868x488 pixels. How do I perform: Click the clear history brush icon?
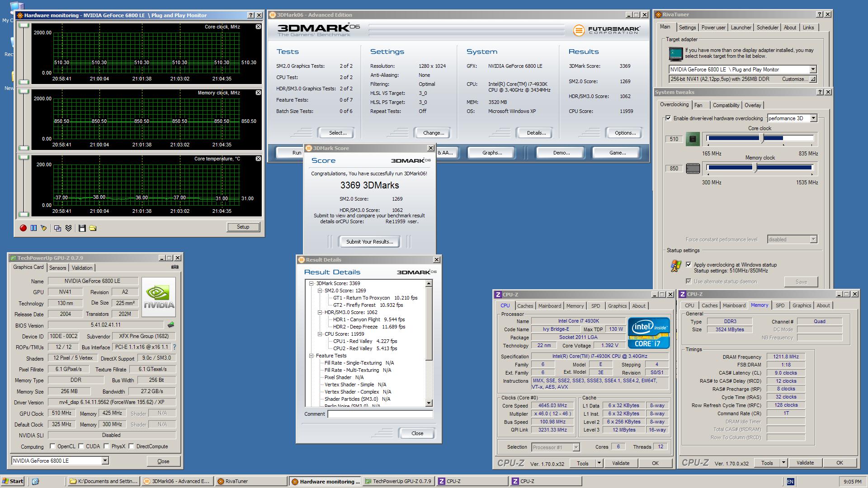44,228
